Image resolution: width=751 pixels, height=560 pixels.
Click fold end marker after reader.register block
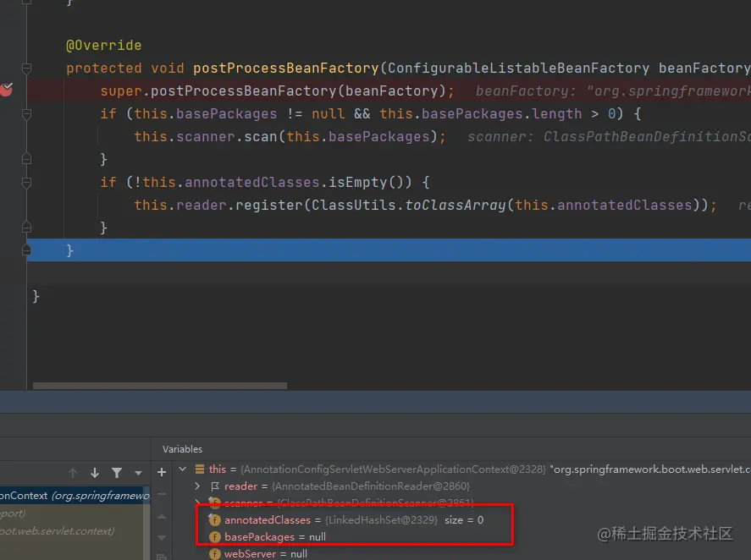click(x=27, y=228)
